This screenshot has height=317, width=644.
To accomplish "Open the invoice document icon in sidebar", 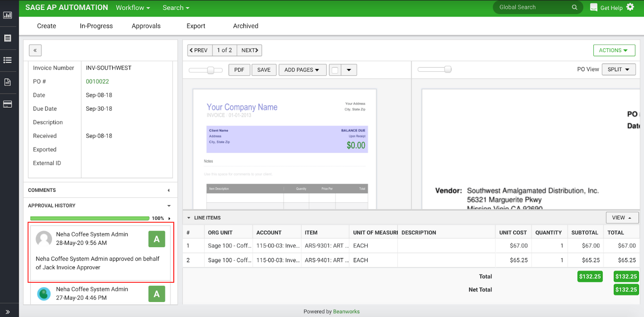I will pos(7,38).
